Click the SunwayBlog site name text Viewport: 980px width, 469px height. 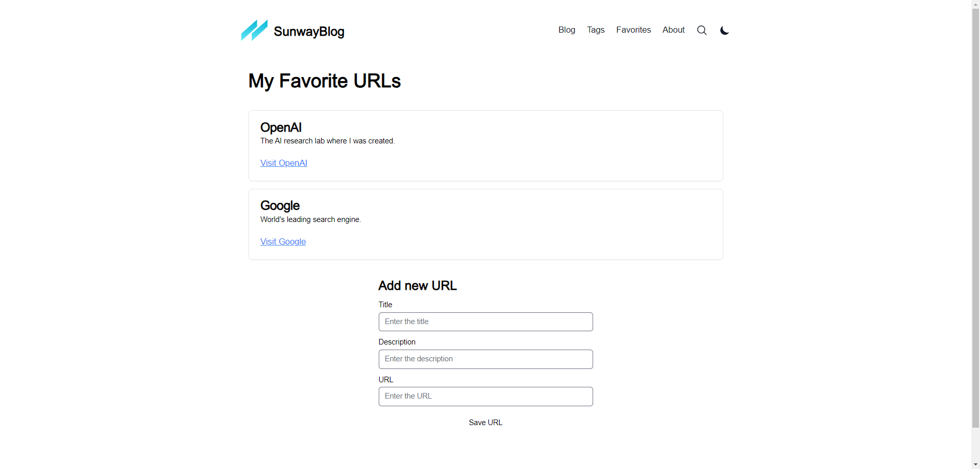pyautogui.click(x=309, y=32)
